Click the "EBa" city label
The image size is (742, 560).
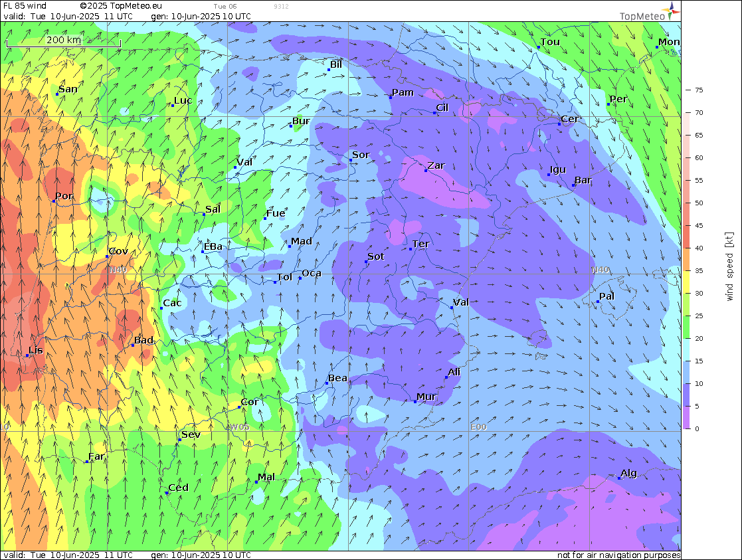click(x=213, y=246)
